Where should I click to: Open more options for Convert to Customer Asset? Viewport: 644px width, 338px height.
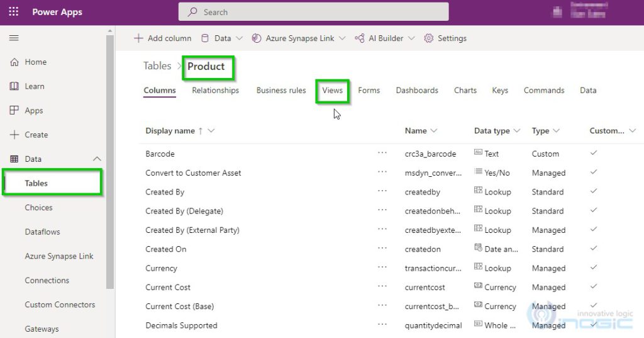[382, 172]
